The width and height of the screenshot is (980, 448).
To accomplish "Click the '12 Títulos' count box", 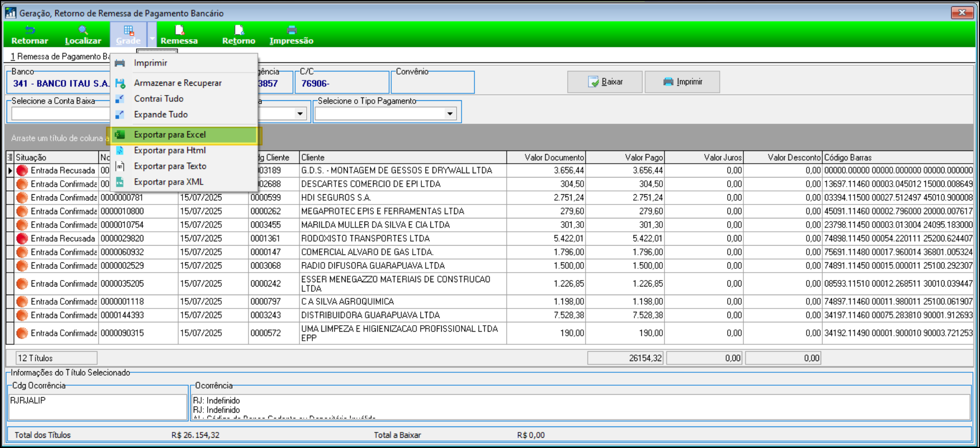I will point(56,358).
